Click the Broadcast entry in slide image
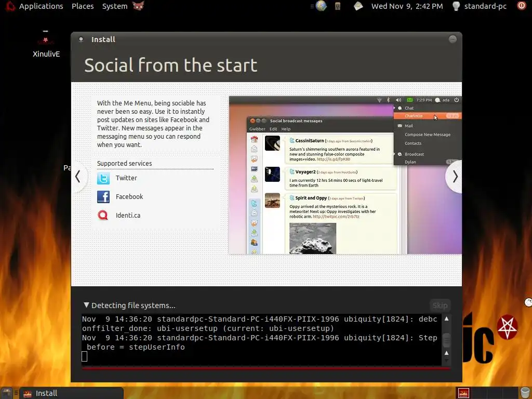The image size is (532, 399). click(414, 154)
